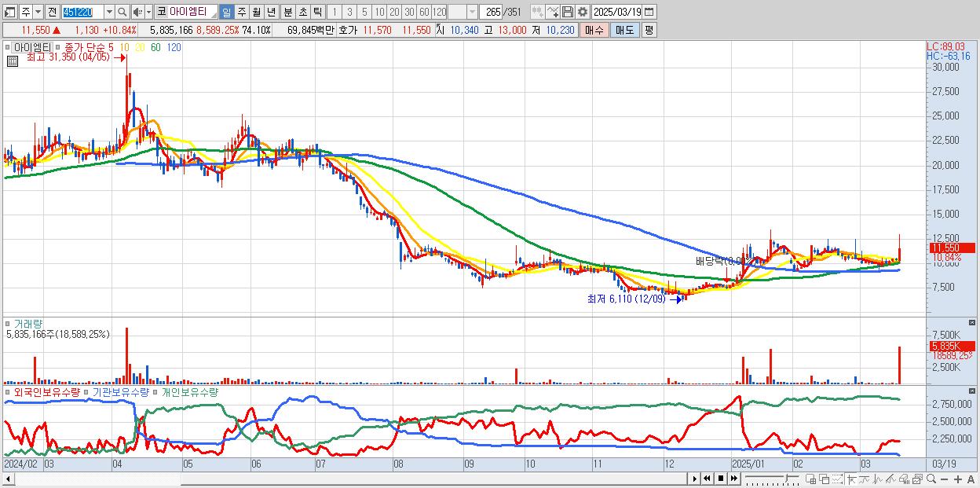Click the fast-forward button in replay controls
980x488 pixels.
(x=733, y=479)
